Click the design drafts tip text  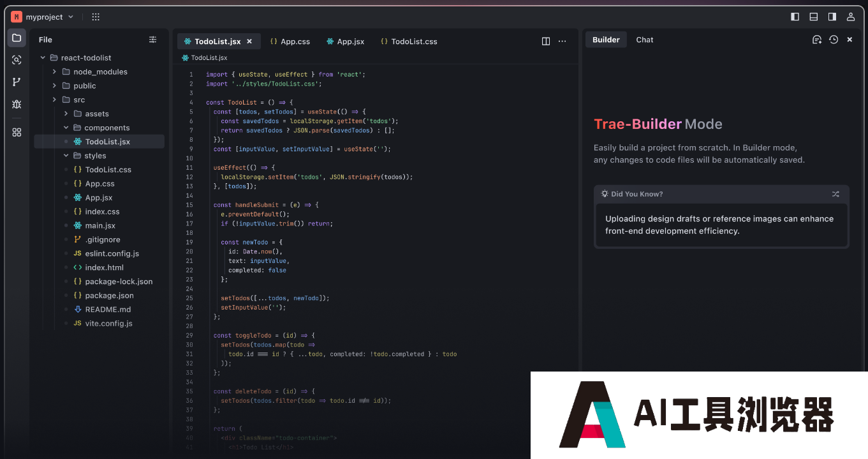pyautogui.click(x=719, y=225)
